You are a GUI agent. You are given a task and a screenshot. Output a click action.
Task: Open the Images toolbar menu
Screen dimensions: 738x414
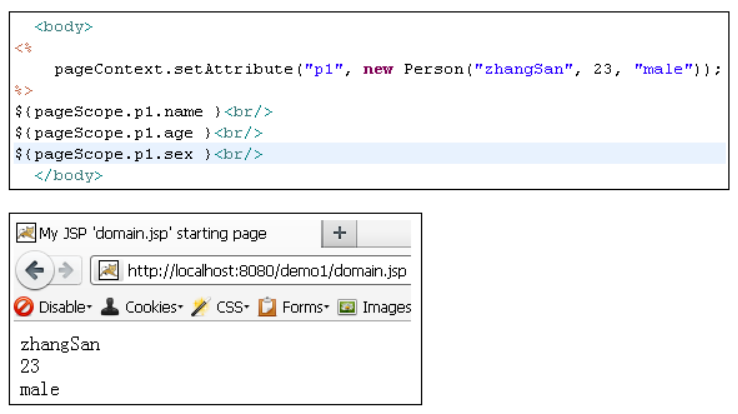click(386, 307)
